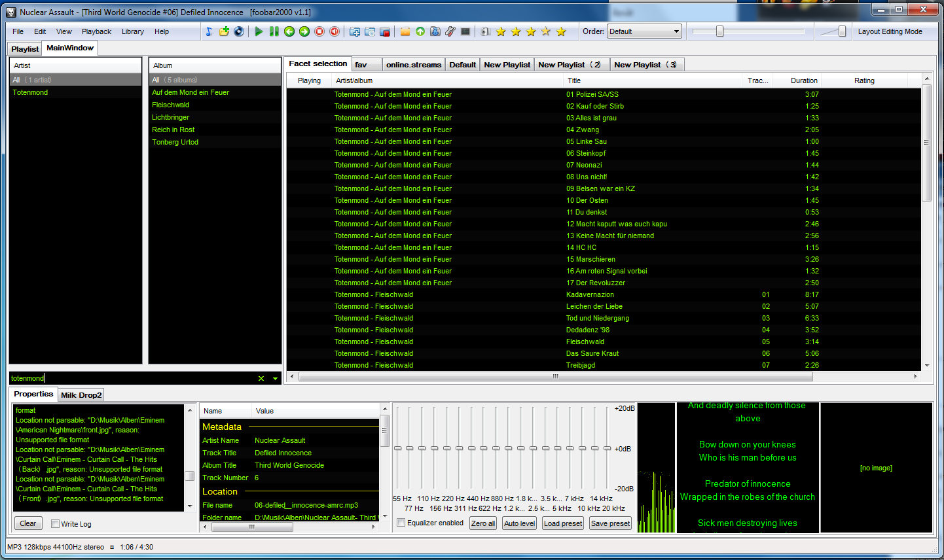
Task: Open the fav playlist tab
Action: [x=365, y=65]
